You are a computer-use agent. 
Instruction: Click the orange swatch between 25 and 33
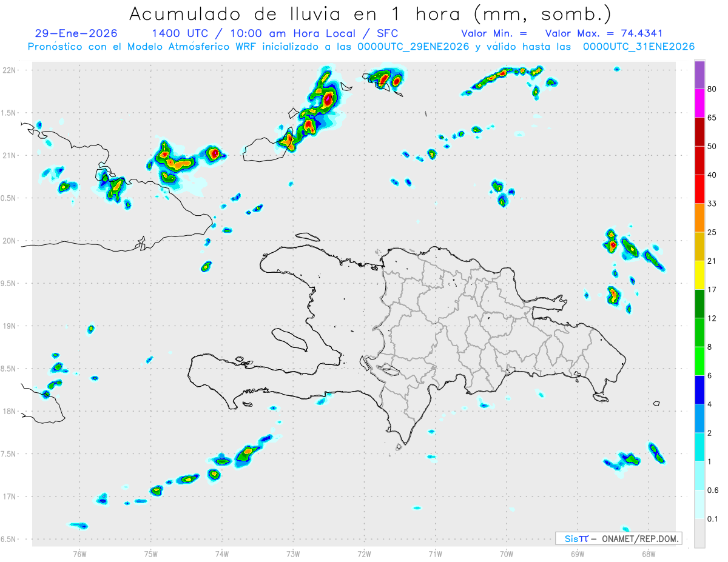pos(699,218)
